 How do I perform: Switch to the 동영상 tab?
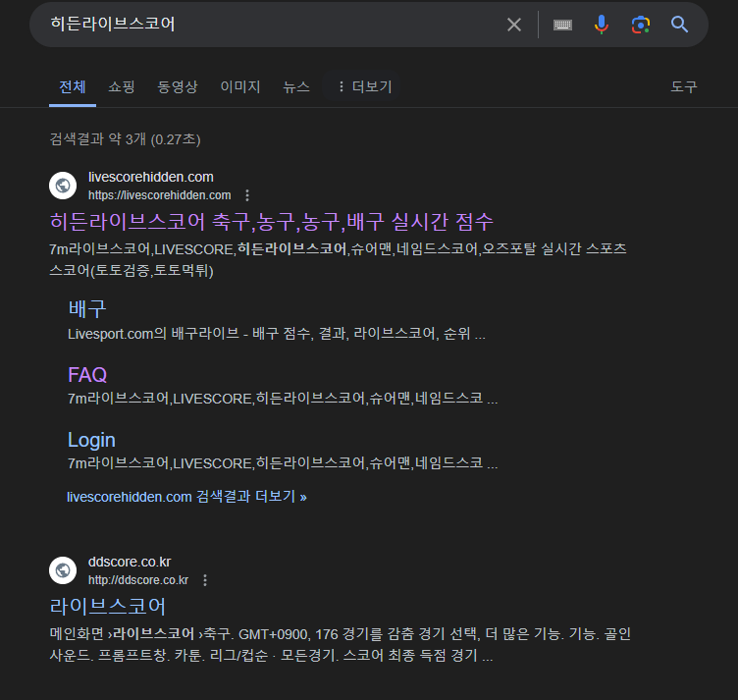coord(178,86)
